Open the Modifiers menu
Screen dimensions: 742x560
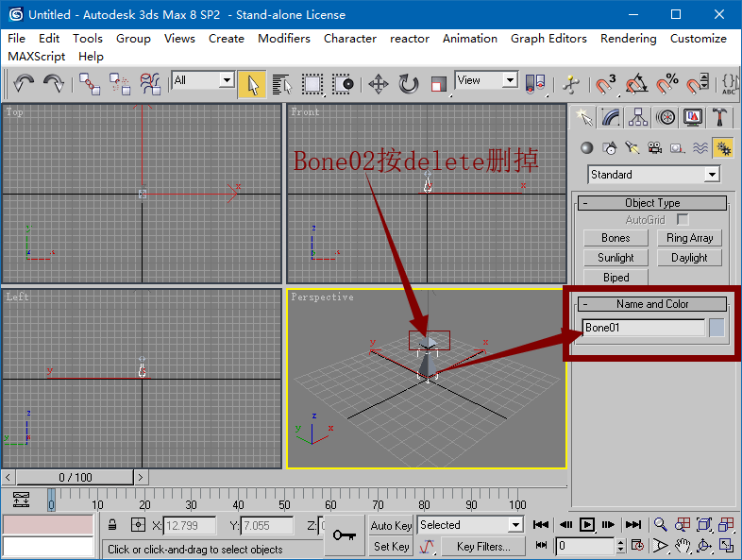pyautogui.click(x=283, y=39)
